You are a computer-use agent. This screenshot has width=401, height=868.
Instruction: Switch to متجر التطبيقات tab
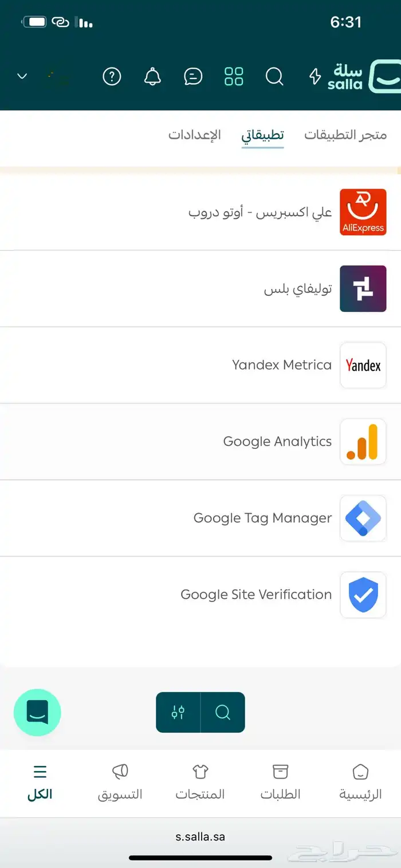[345, 135]
